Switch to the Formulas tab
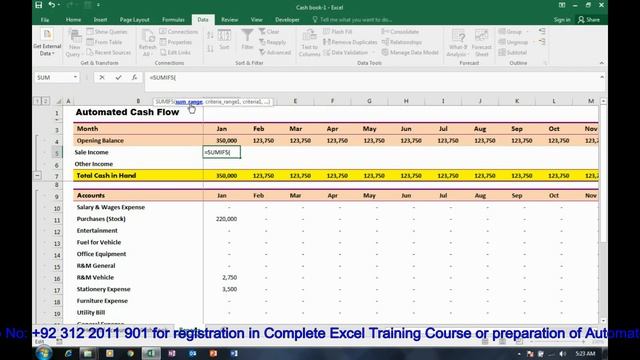Image resolution: width=640 pixels, height=360 pixels. click(x=173, y=20)
